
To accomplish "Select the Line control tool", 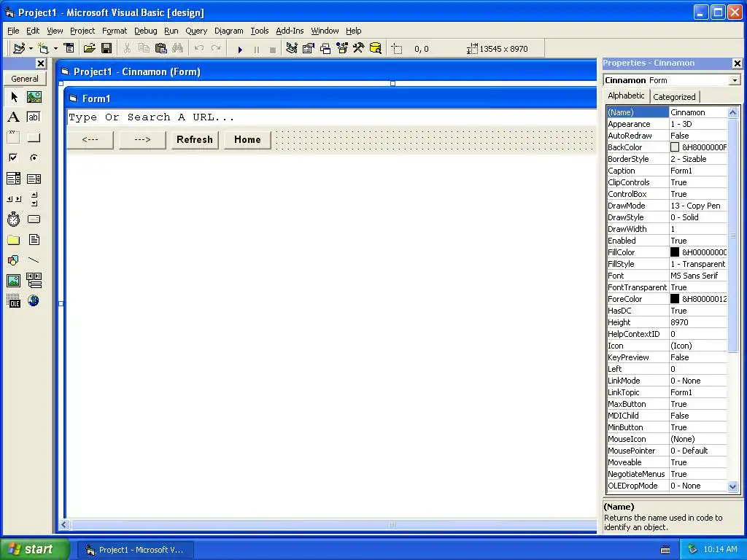I will tap(34, 260).
